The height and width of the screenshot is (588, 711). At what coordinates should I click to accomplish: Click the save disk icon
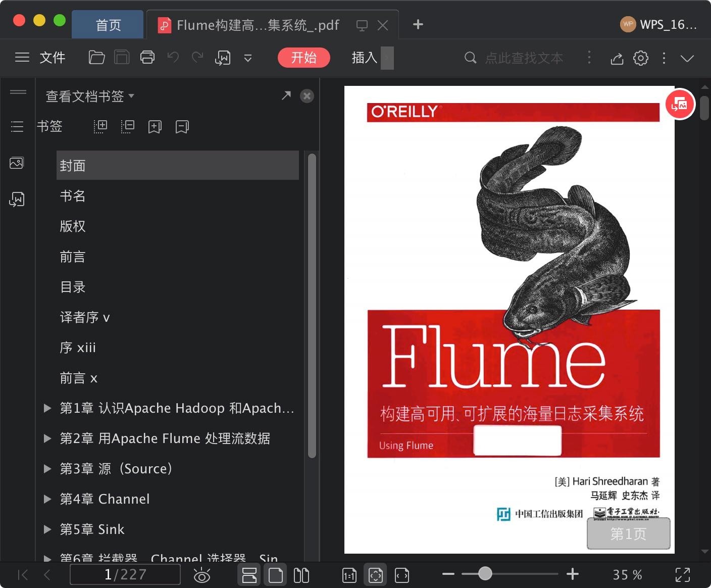[x=122, y=58]
